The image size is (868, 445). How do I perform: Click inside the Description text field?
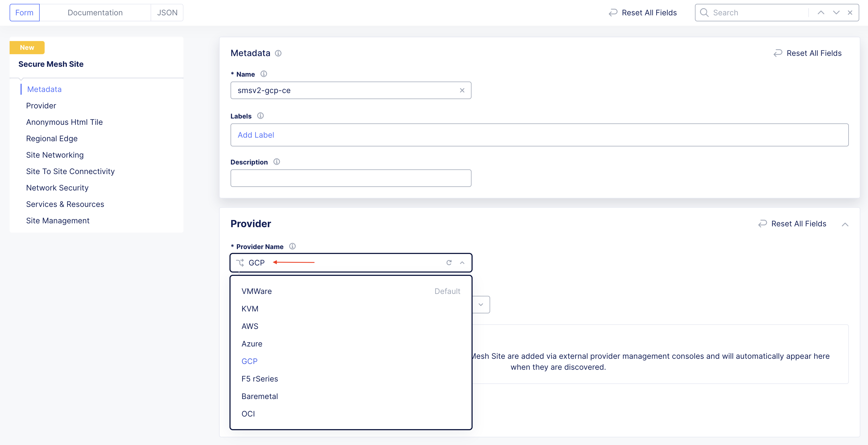coord(350,178)
